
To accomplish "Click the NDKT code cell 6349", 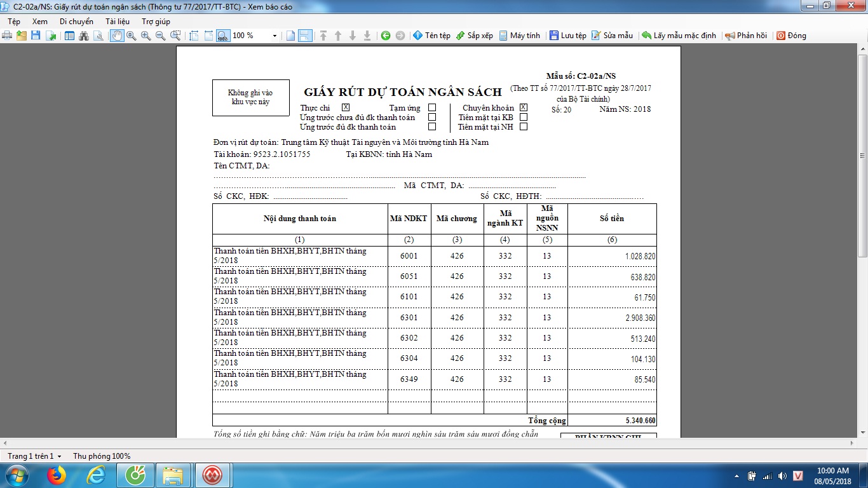I will [x=409, y=379].
